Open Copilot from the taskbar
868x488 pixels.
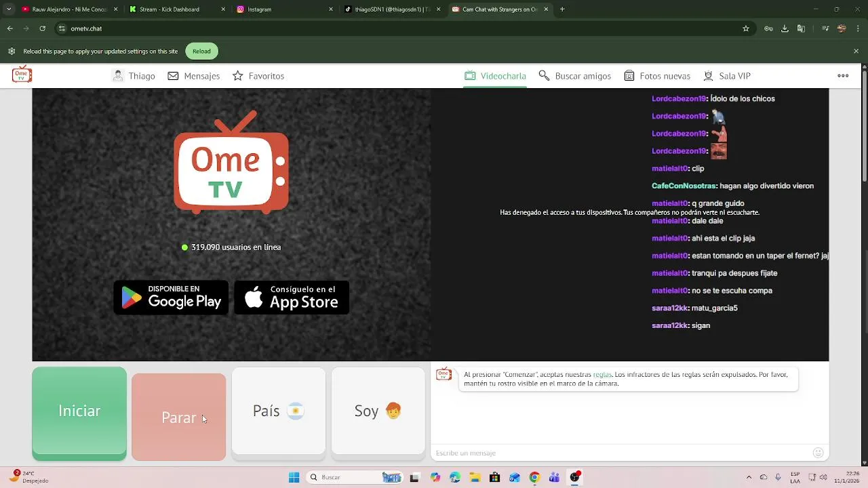pyautogui.click(x=435, y=477)
